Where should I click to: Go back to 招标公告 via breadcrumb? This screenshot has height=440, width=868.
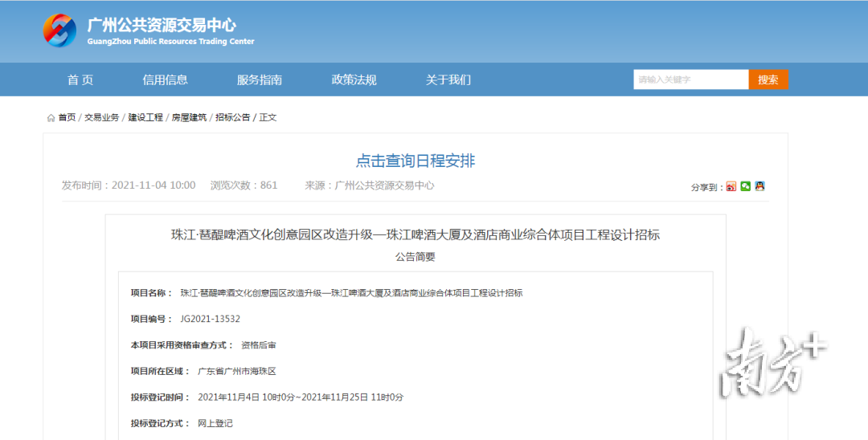pyautogui.click(x=232, y=117)
